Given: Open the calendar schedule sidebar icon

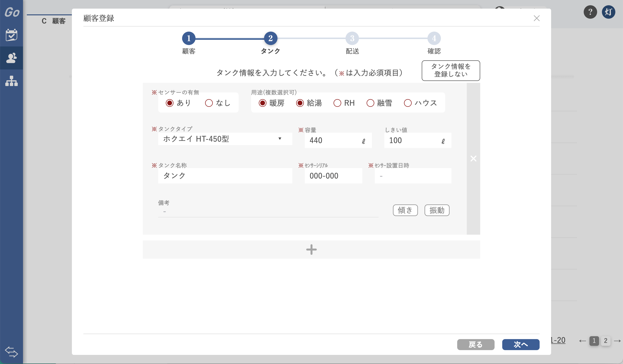Looking at the screenshot, I should tap(11, 35).
